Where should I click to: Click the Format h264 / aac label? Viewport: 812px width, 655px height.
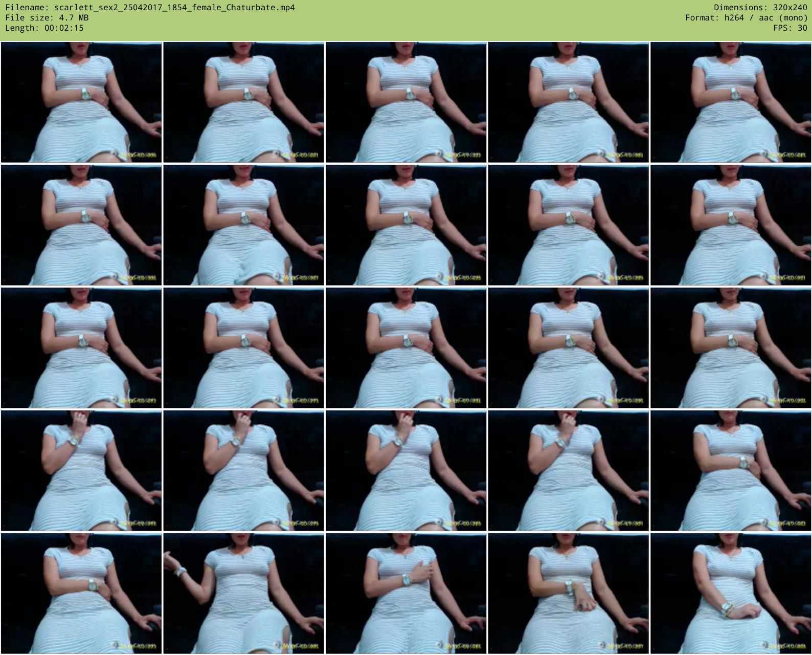click(746, 18)
